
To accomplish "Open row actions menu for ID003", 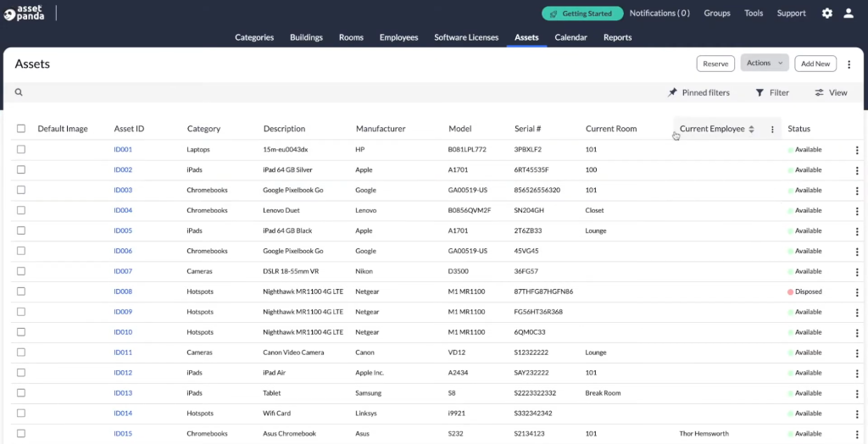I will click(x=857, y=191).
